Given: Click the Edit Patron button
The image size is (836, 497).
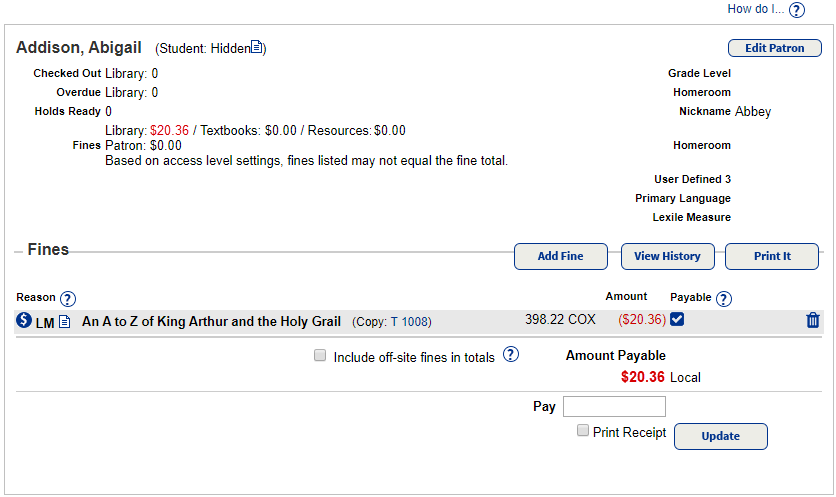Looking at the screenshot, I should (x=774, y=48).
